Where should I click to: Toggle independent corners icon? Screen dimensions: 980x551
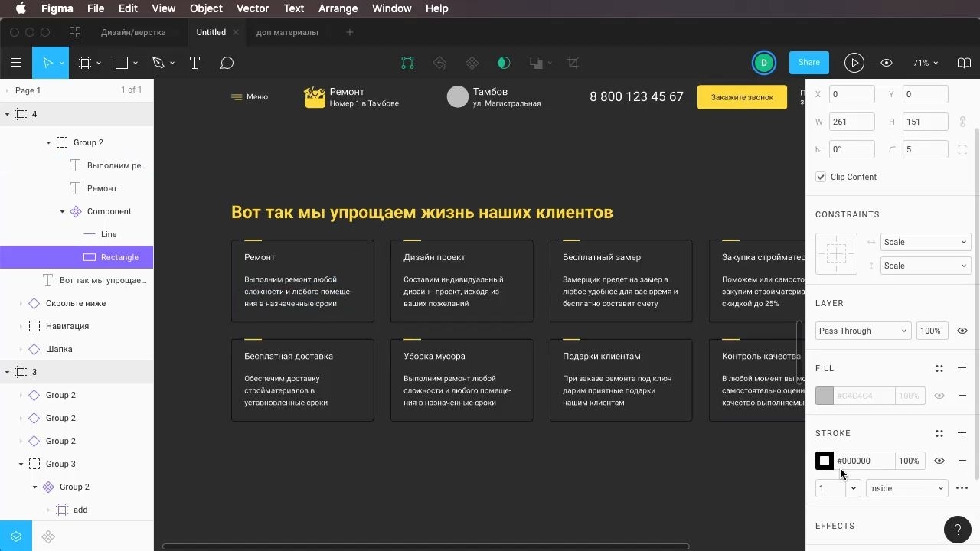962,149
